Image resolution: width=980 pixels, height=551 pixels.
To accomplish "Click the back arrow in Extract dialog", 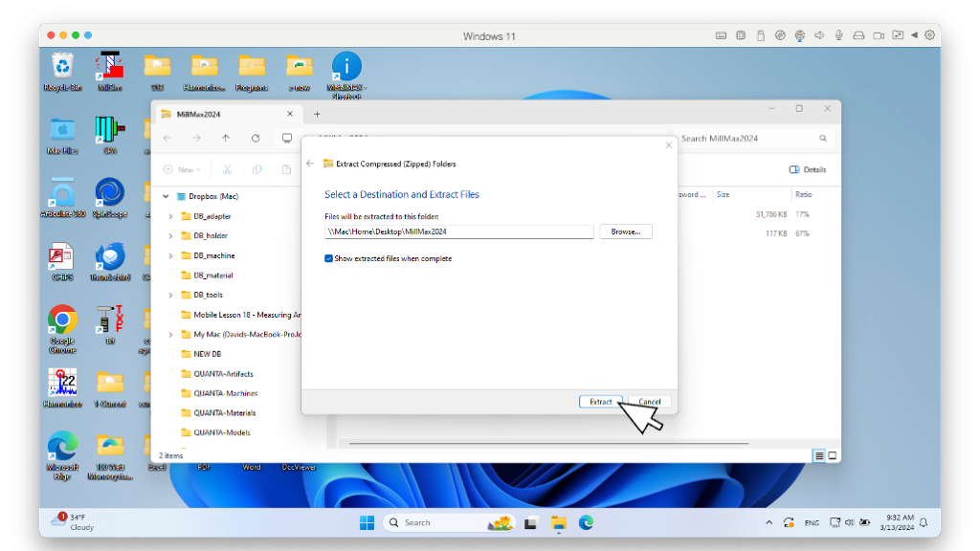I will [311, 164].
